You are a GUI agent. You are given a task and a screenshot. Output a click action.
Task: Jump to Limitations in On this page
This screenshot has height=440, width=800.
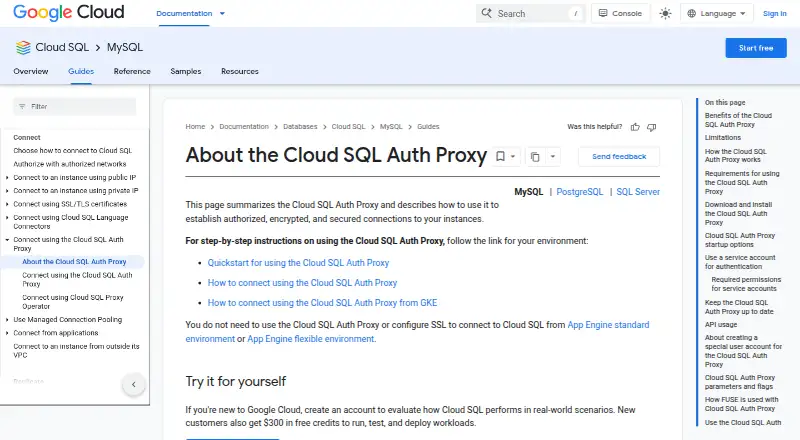[722, 138]
